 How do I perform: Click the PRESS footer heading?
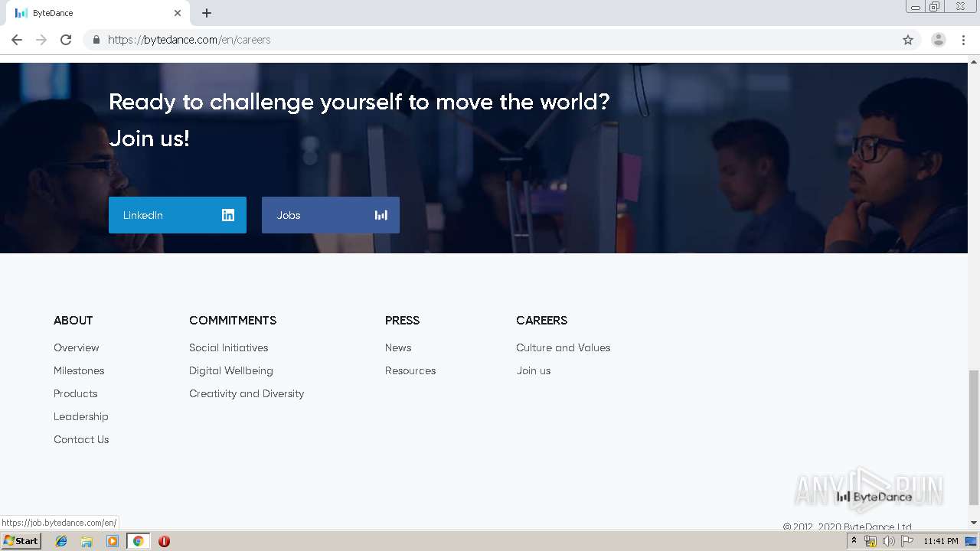click(403, 320)
